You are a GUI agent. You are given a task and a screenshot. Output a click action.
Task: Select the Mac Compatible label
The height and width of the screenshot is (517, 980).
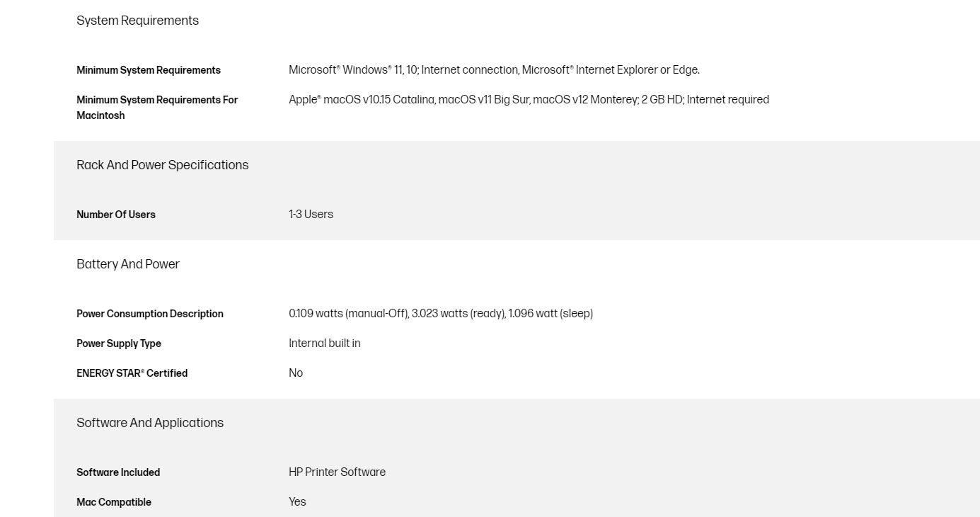tap(114, 502)
